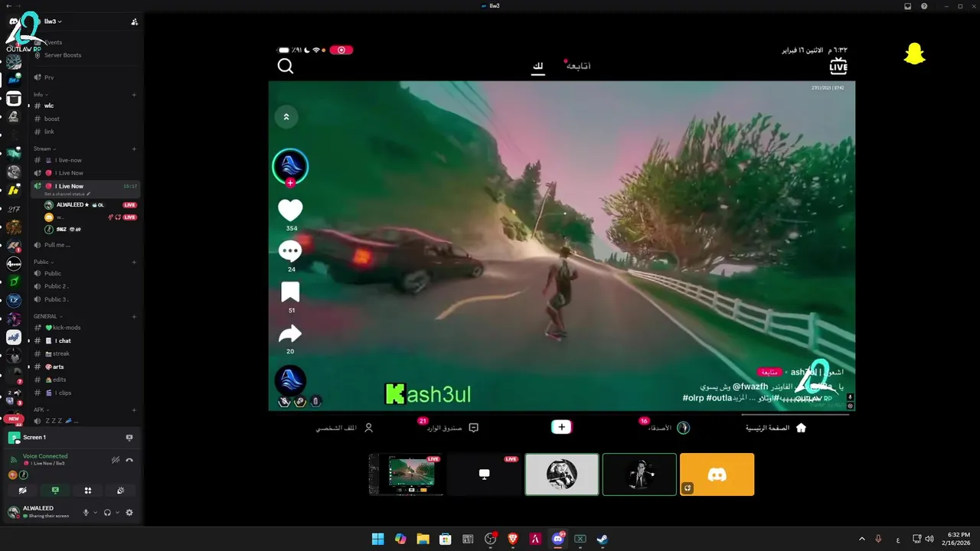Viewport: 980px width, 551px height.
Task: Invite people icon next to llw3
Action: pyautogui.click(x=134, y=21)
